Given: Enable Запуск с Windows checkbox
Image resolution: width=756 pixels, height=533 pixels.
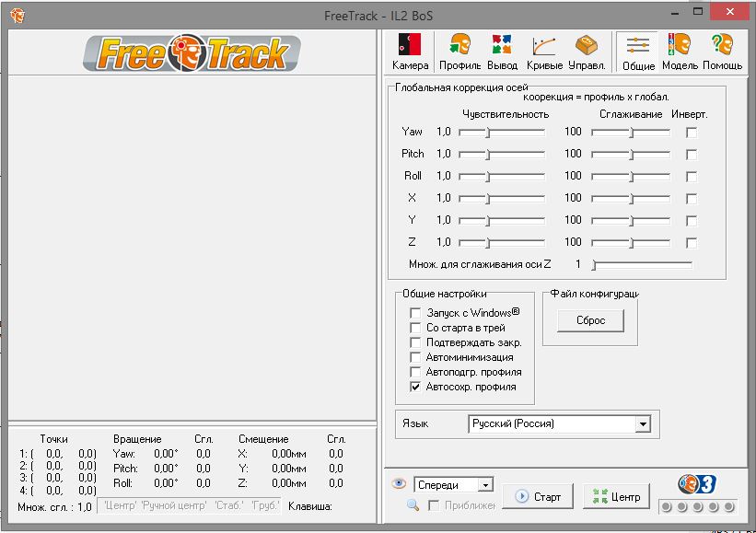Looking at the screenshot, I should tap(415, 313).
